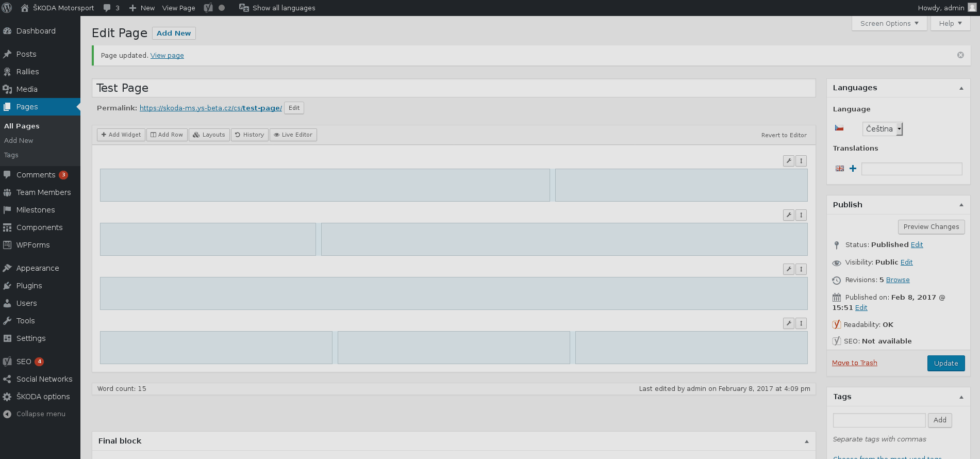The width and height of the screenshot is (980, 459).
Task: Collapse the Languages panel
Action: click(x=961, y=88)
